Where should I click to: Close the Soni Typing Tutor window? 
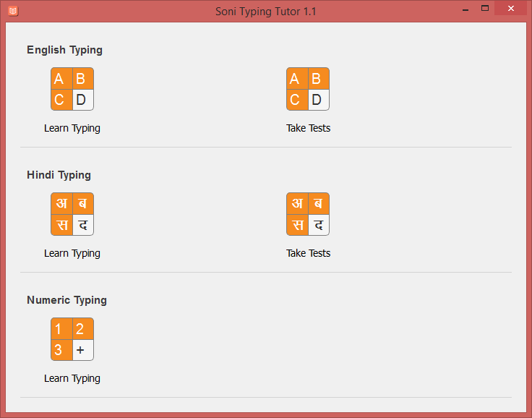510,9
